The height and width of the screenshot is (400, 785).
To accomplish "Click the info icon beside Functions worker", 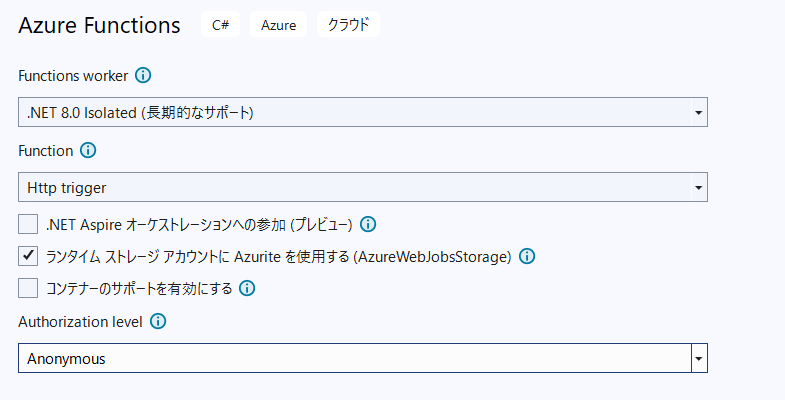I will pos(143,76).
